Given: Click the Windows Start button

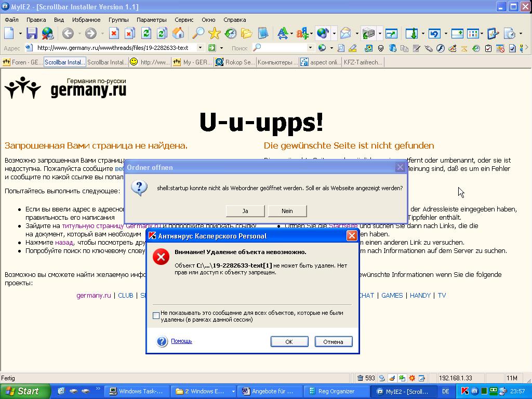Looking at the screenshot, I should click(x=24, y=391).
